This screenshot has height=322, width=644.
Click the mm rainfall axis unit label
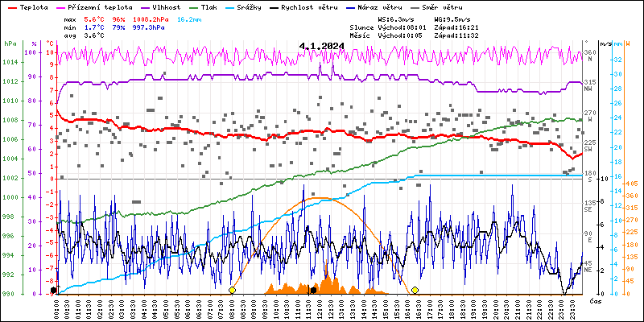click(x=617, y=43)
